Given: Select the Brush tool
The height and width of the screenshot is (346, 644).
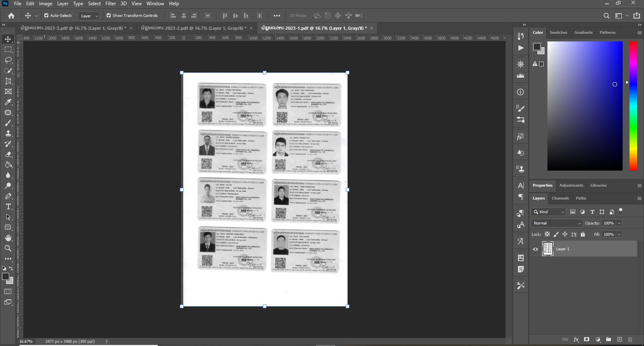Looking at the screenshot, I should tap(8, 123).
